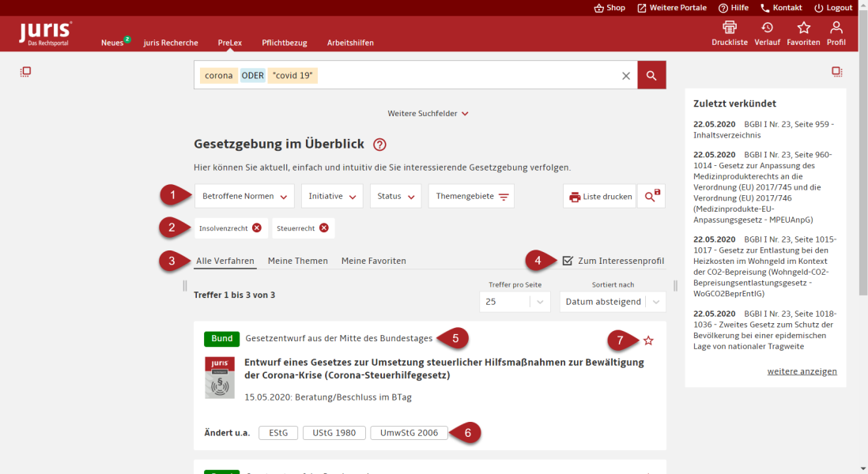The image size is (868, 474).
Task: Click the Liste drucken button
Action: (x=600, y=197)
